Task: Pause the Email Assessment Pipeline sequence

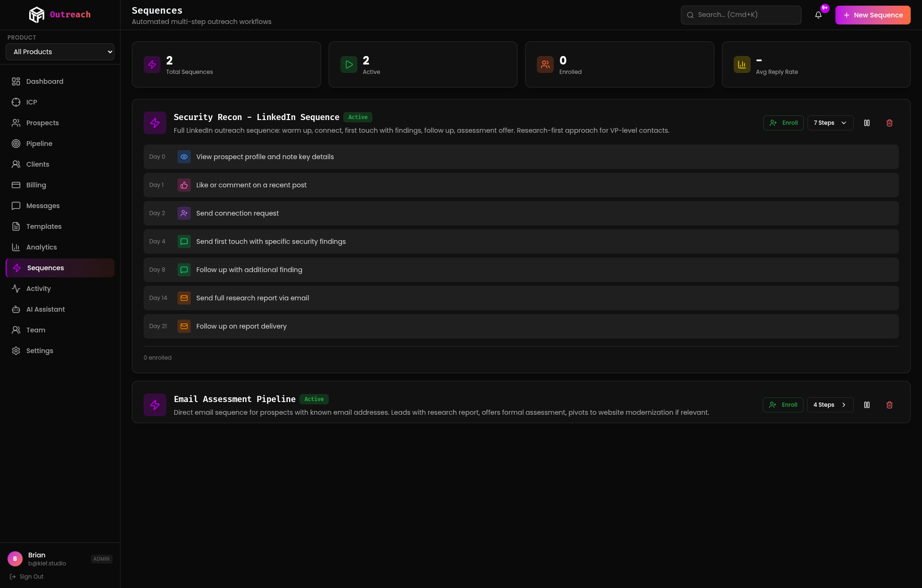Action: click(x=867, y=405)
